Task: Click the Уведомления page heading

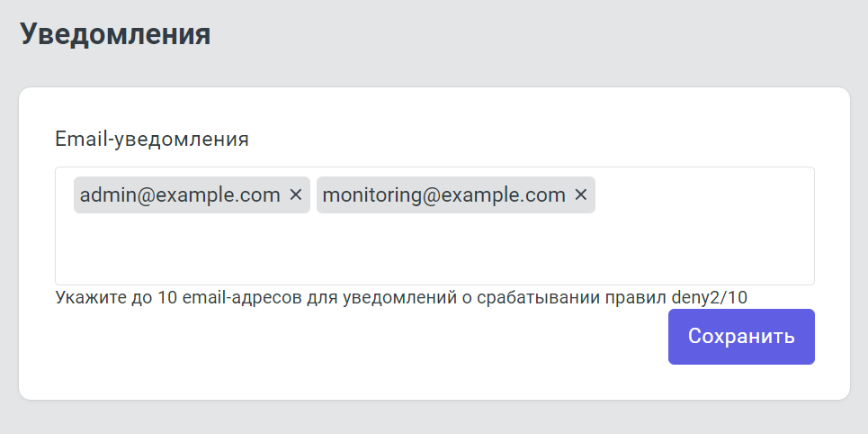Action: pos(115,34)
